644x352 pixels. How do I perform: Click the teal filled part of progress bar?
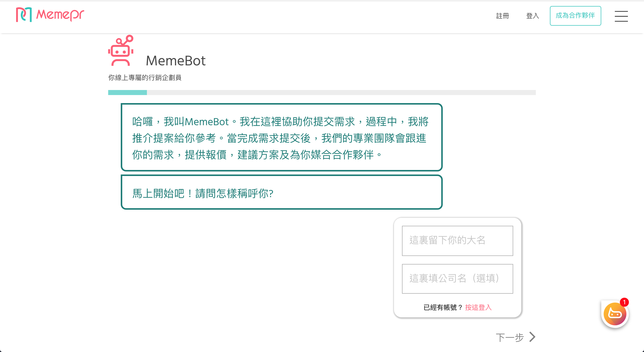click(127, 93)
